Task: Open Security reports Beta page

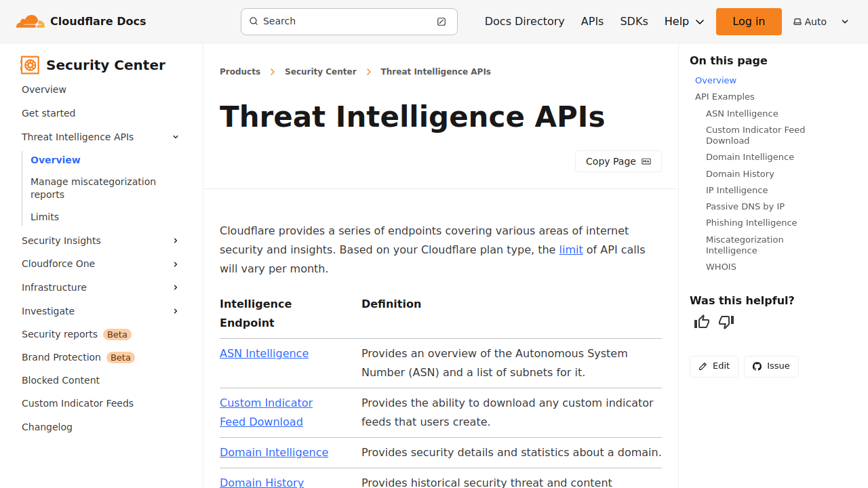Action: (76, 334)
